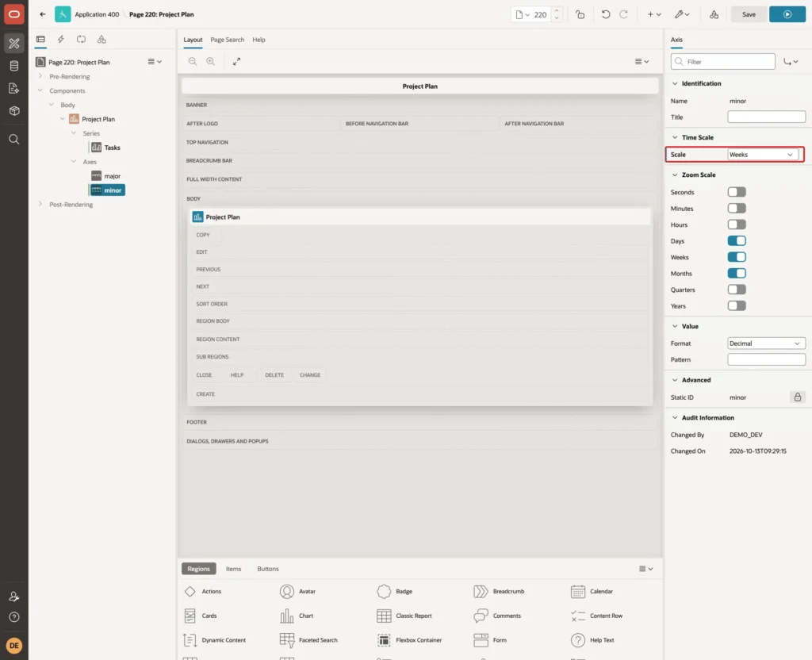
Task: Select the Items gallery tab
Action: point(234,569)
